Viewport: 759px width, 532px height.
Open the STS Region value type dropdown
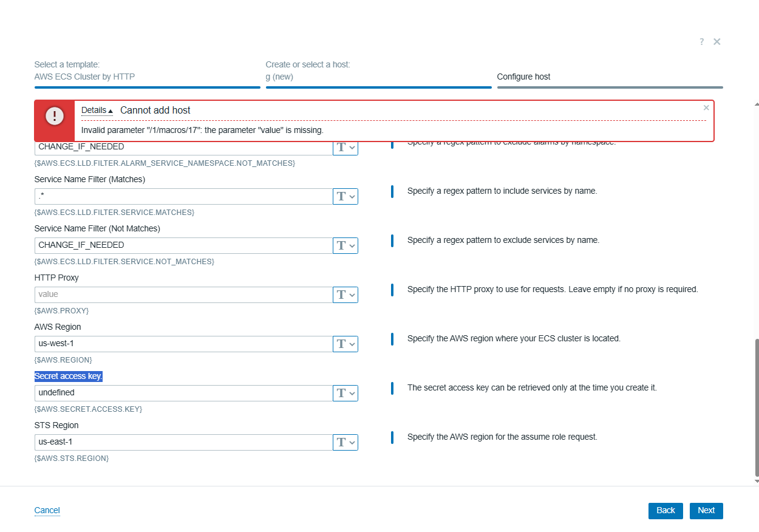coord(345,442)
